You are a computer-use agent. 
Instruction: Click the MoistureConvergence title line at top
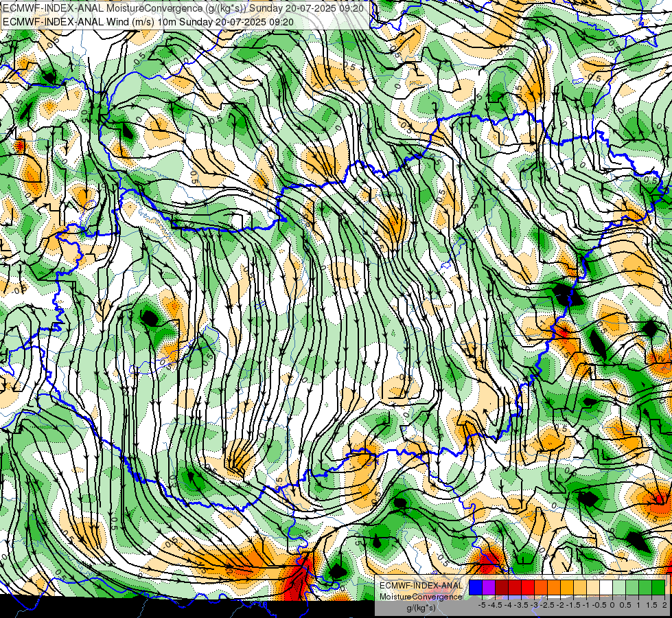pos(183,8)
